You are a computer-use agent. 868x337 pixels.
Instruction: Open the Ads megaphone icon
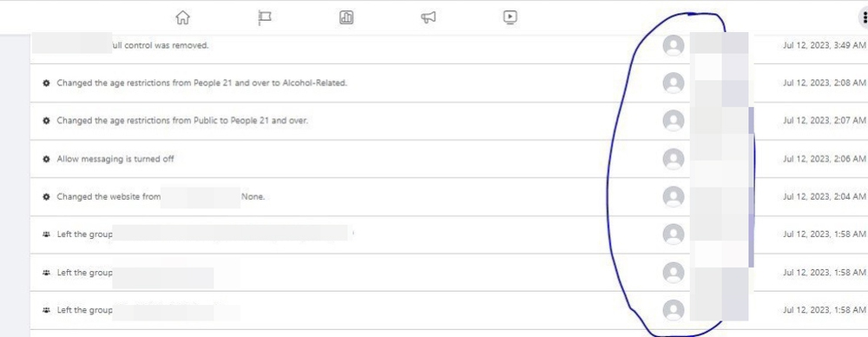coord(428,17)
